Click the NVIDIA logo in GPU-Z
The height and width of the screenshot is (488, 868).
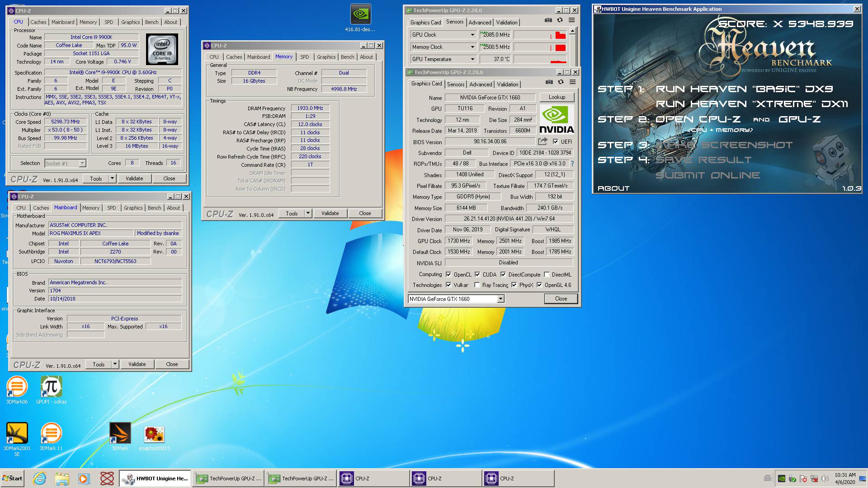[557, 120]
